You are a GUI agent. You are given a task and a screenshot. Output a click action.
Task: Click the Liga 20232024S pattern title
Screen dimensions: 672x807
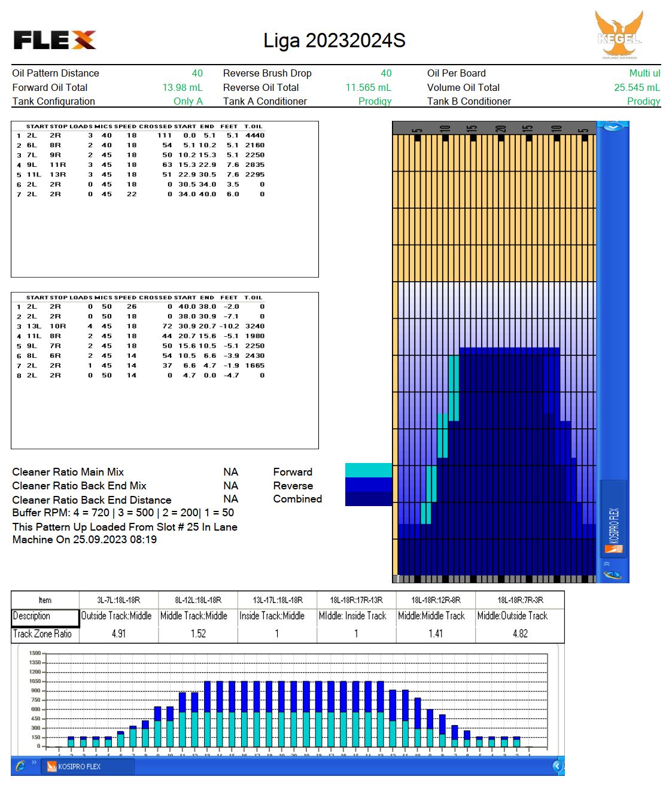[335, 41]
